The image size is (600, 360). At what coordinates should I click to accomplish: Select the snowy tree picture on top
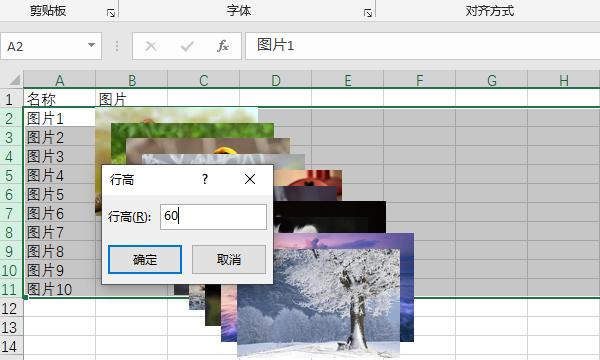318,303
